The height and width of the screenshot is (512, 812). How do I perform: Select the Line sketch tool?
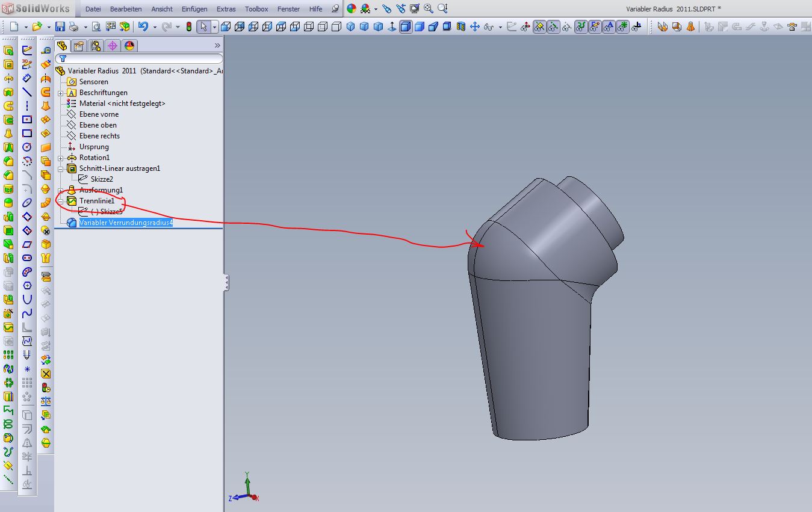pyautogui.click(x=27, y=92)
